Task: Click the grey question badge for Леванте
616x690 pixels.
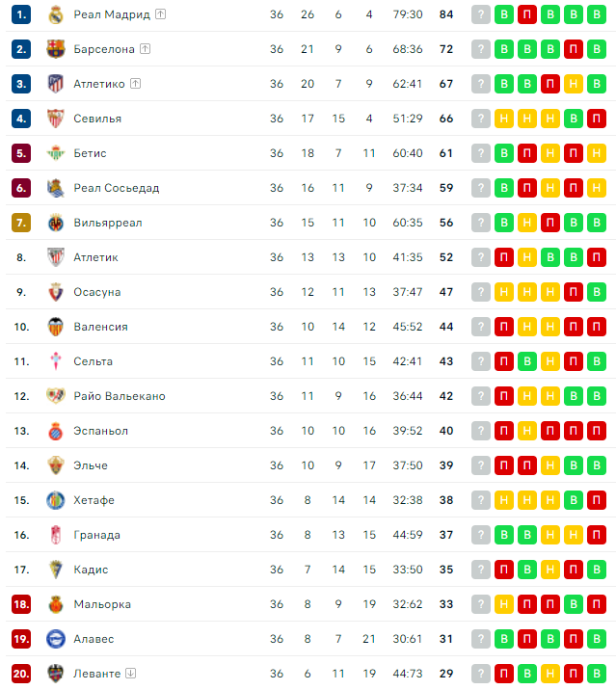Action: (x=481, y=674)
